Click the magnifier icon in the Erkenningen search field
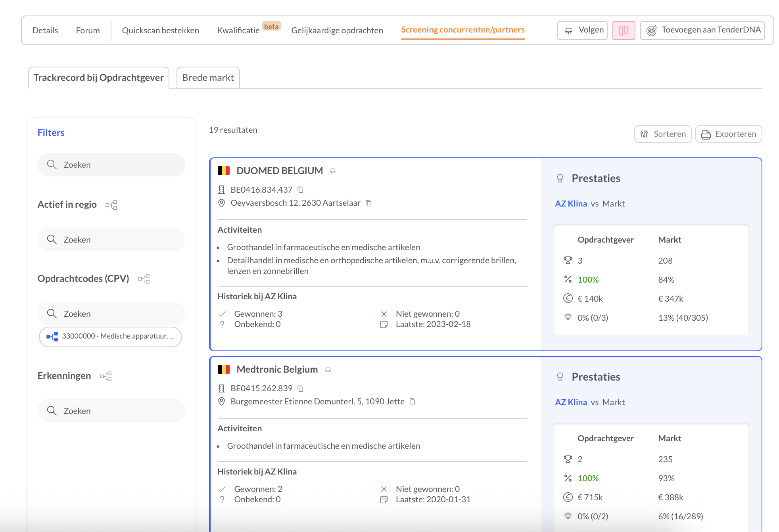 click(52, 411)
